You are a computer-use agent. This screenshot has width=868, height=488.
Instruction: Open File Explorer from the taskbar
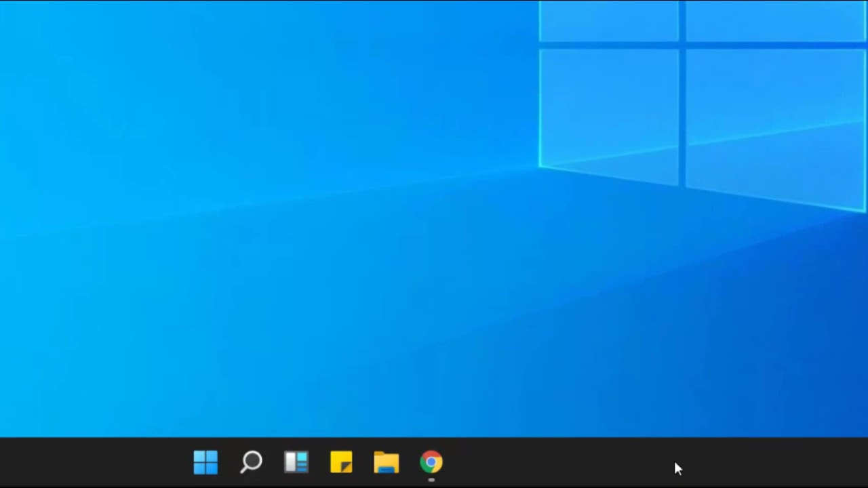click(387, 462)
